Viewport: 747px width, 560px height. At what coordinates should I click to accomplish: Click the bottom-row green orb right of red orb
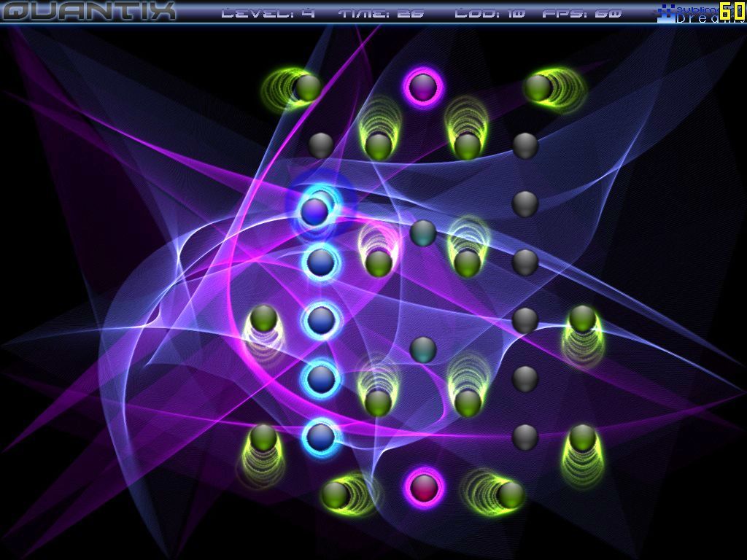pos(510,494)
